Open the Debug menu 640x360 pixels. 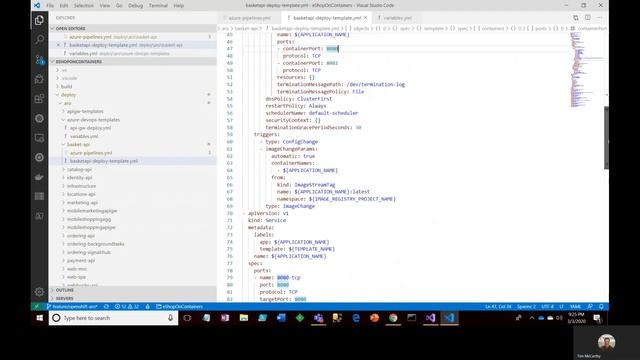pos(136,6)
